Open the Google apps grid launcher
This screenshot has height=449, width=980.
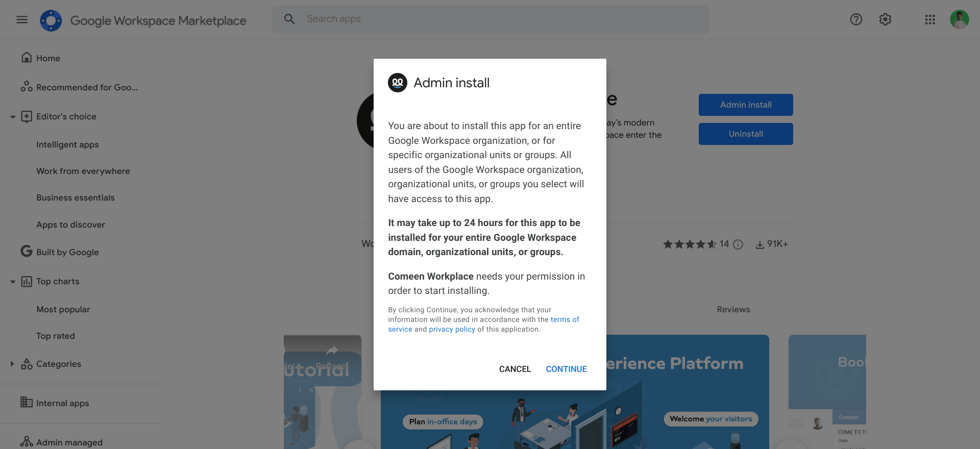[x=930, y=19]
